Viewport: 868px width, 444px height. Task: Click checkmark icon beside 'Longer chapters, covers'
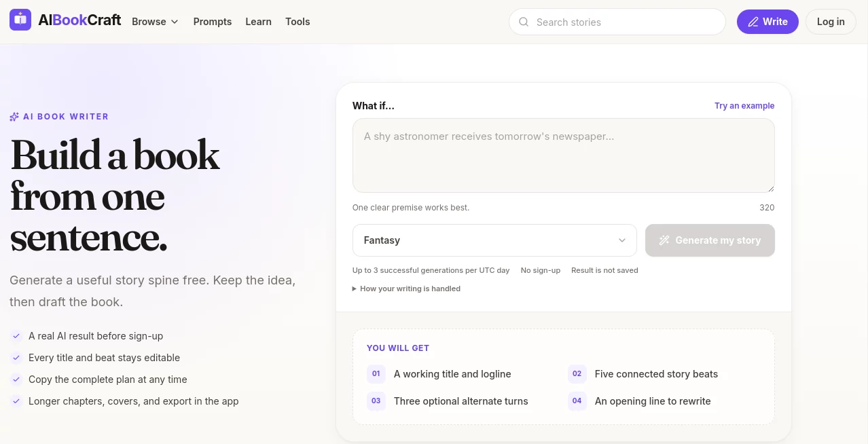pyautogui.click(x=16, y=401)
